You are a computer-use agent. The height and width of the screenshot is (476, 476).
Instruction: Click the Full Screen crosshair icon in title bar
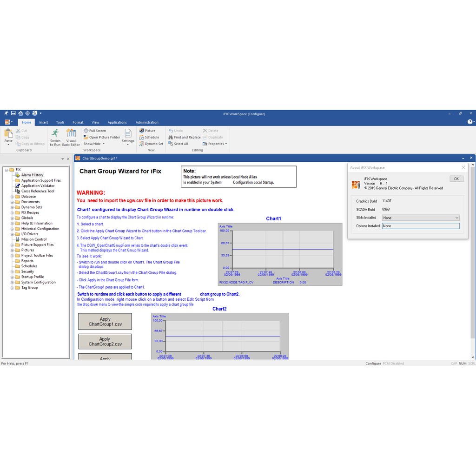click(x=27, y=113)
